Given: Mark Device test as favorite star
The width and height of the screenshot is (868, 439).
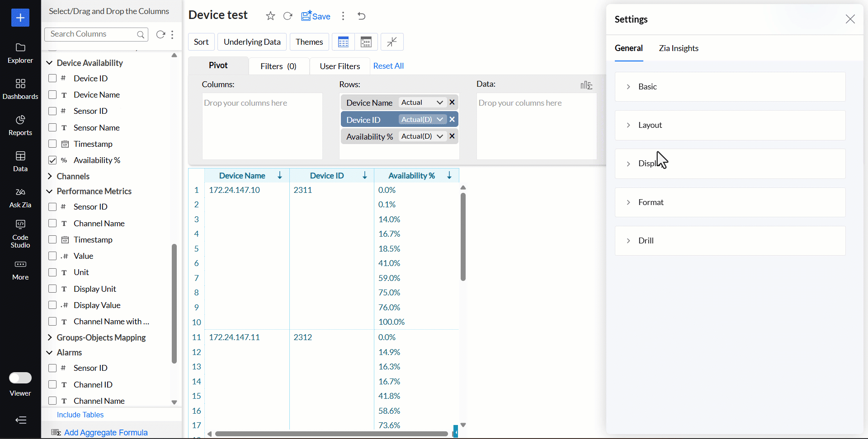Looking at the screenshot, I should click(x=270, y=16).
